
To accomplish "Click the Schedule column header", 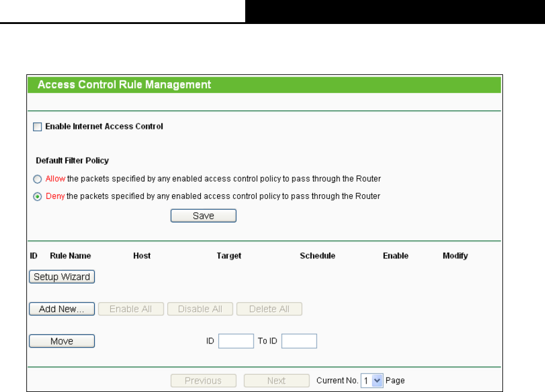I will point(317,256).
